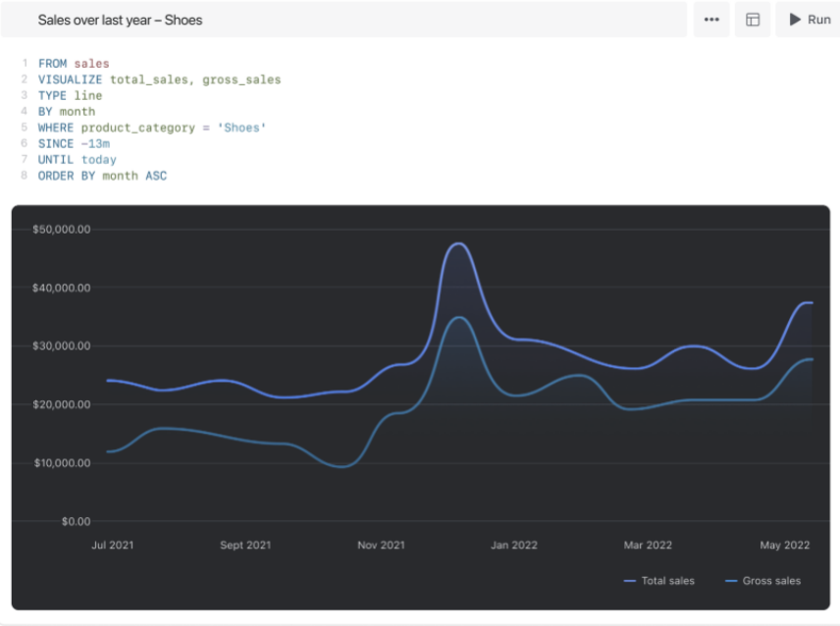Click the -13m value on the SINCE line

(95, 143)
